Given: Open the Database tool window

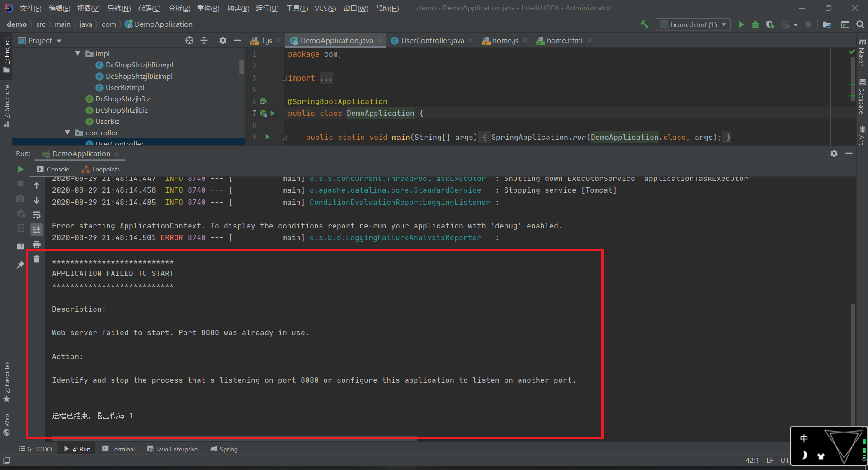Looking at the screenshot, I should [862, 96].
